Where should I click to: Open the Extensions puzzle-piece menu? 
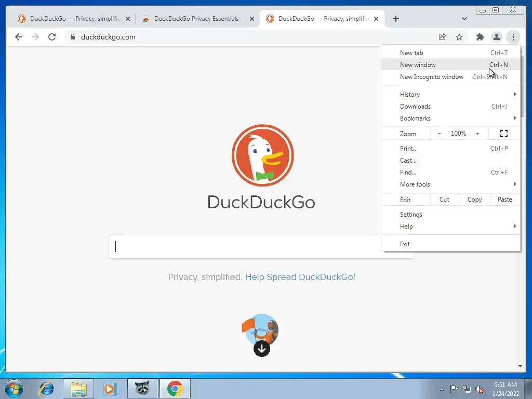[x=480, y=37]
